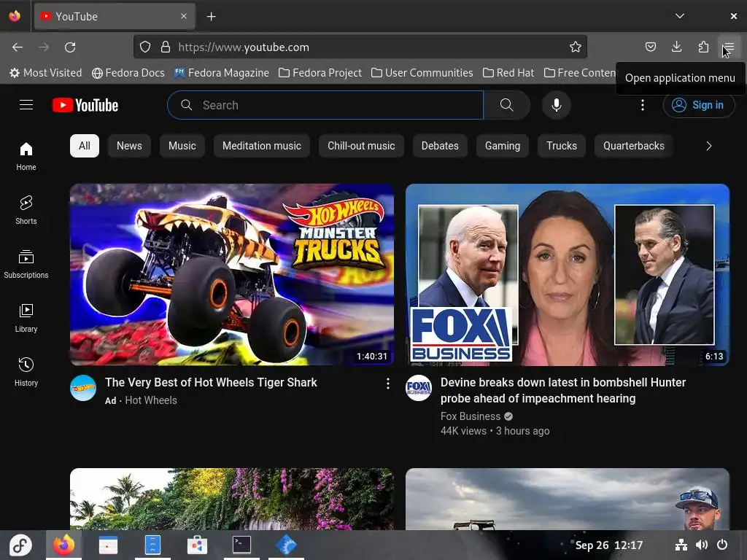Expand the Red Hat bookmark folder
Image resolution: width=747 pixels, height=560 pixels.
point(508,73)
